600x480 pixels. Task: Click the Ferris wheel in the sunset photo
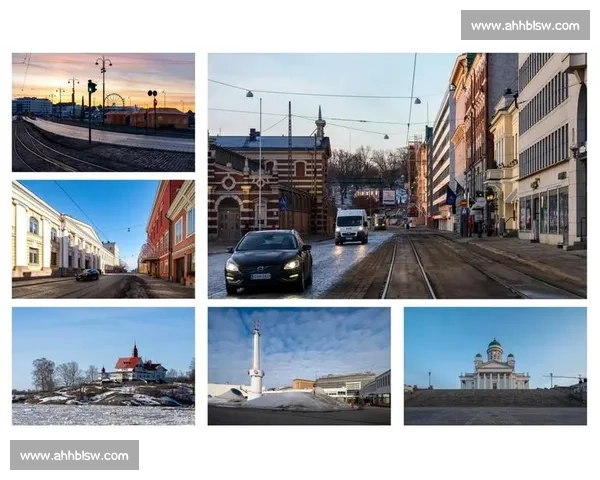coord(116,101)
